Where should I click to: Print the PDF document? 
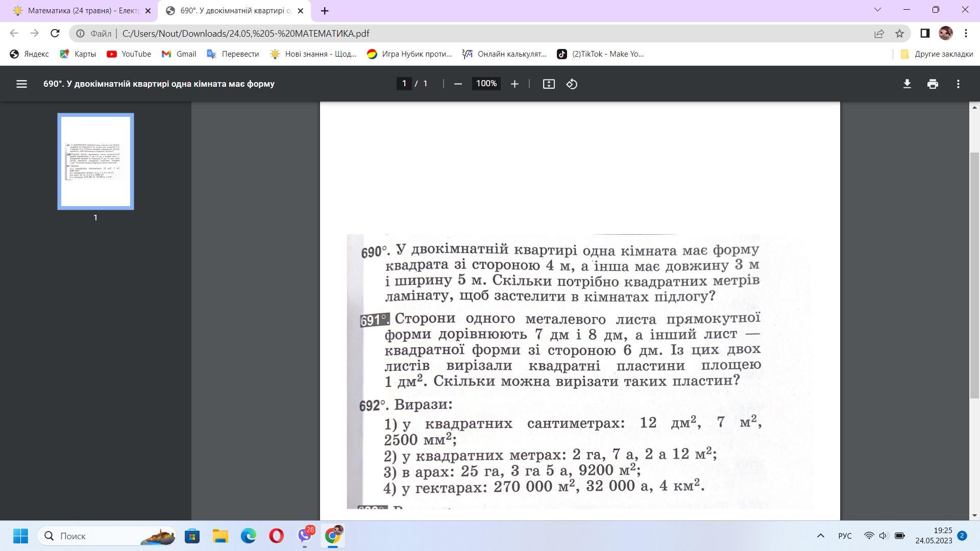[x=933, y=84]
